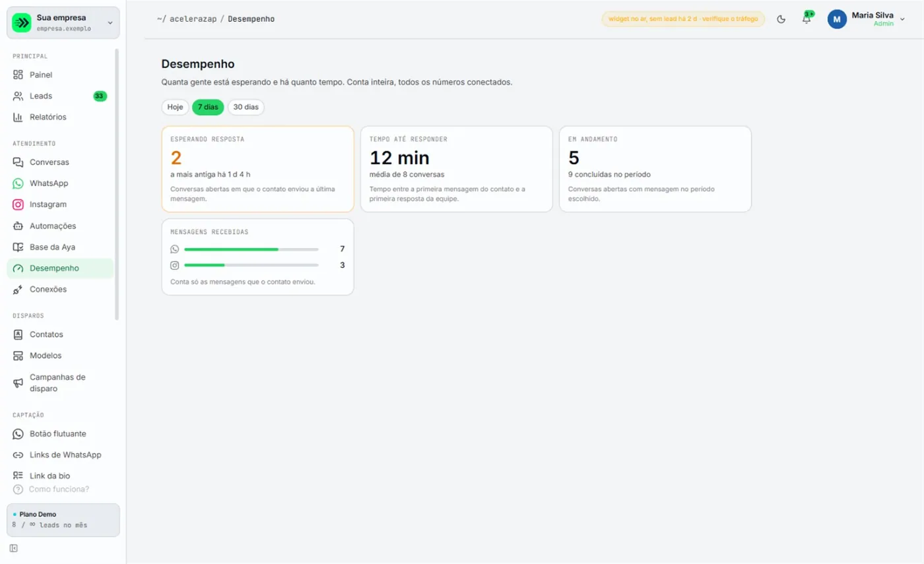Open the WhatsApp sidebar icon

[x=18, y=183]
